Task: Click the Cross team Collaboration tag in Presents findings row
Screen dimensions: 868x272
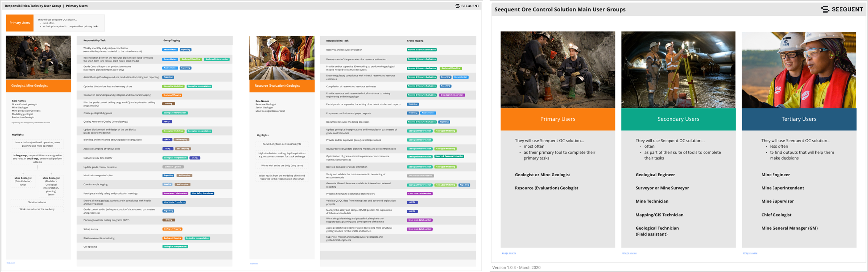Action: pos(420,194)
